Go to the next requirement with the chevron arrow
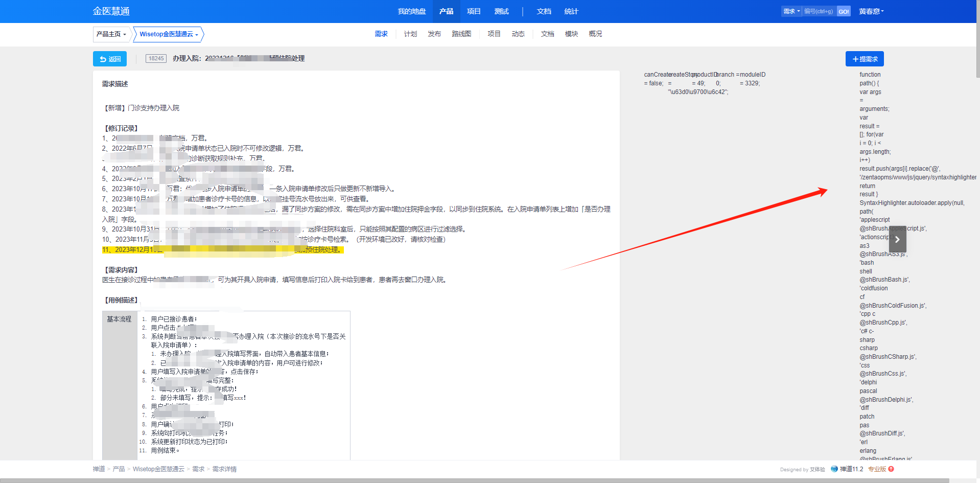 [897, 239]
